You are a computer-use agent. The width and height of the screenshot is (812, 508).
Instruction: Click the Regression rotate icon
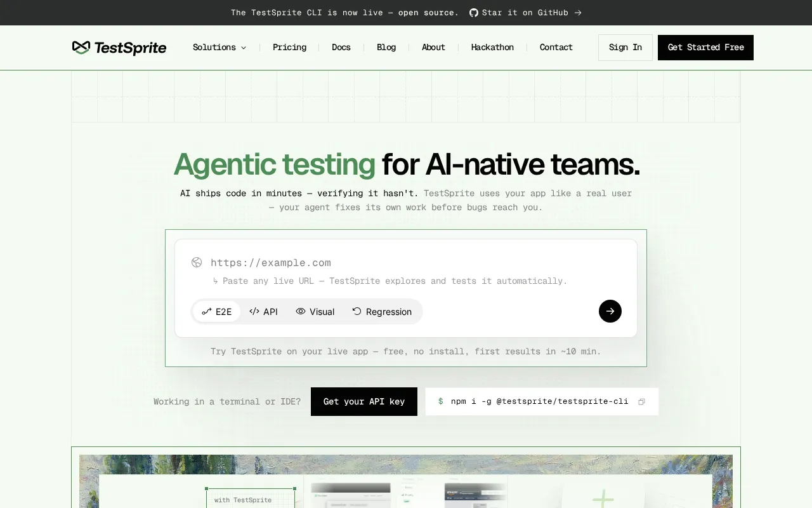coord(357,311)
